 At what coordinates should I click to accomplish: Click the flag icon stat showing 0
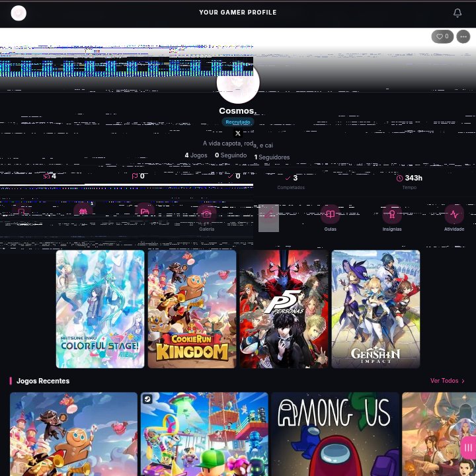pyautogui.click(x=138, y=176)
